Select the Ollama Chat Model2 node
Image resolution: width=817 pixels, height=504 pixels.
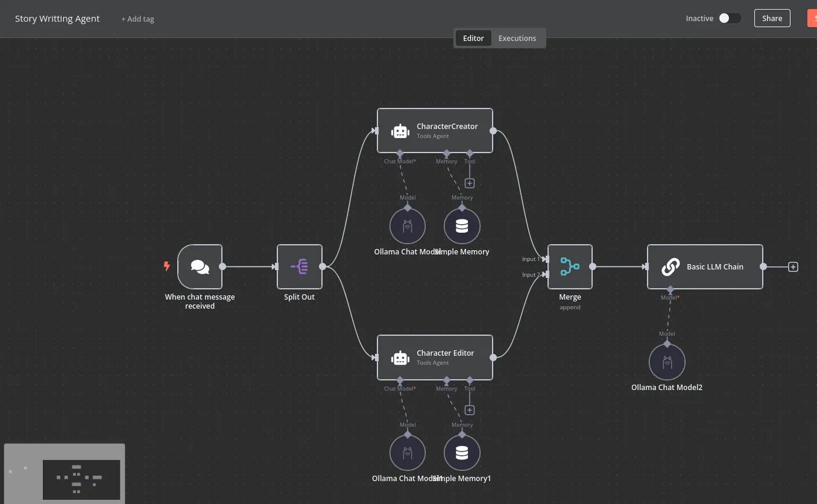(667, 362)
